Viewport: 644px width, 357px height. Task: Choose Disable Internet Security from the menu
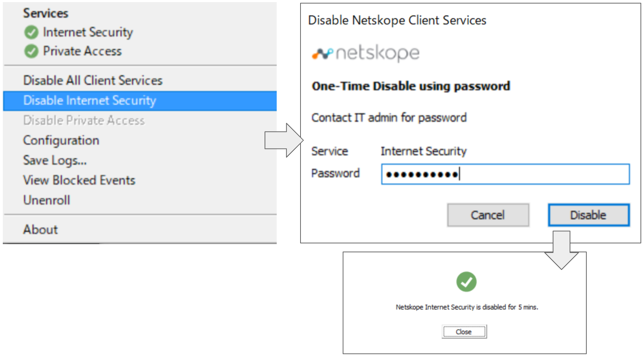(x=89, y=101)
